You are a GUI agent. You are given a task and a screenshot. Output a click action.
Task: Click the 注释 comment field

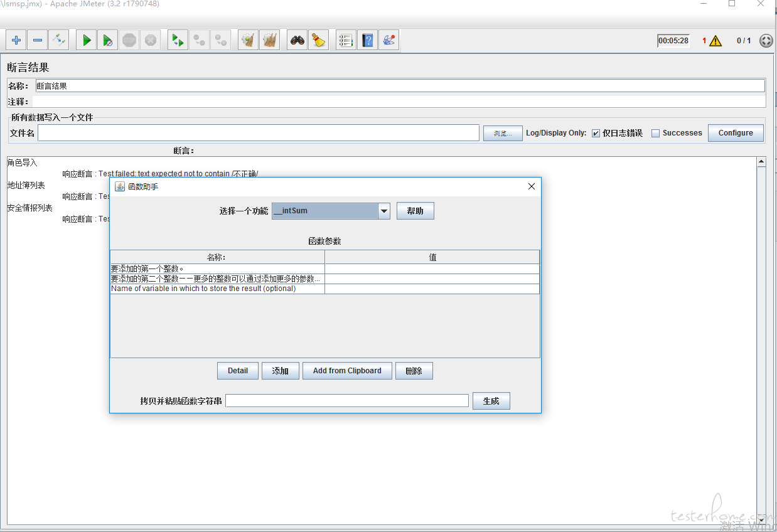coord(399,102)
